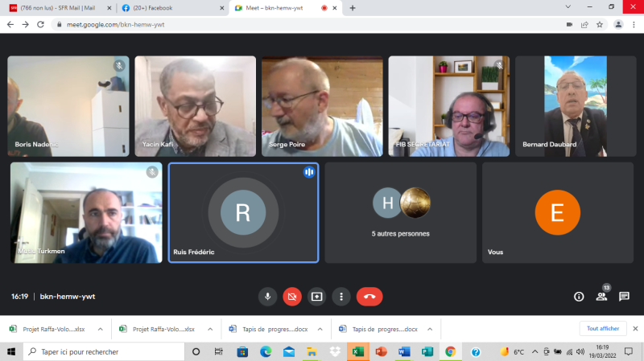Expand the first Tapis de progres docx download menu
The height and width of the screenshot is (361, 644).
(321, 329)
